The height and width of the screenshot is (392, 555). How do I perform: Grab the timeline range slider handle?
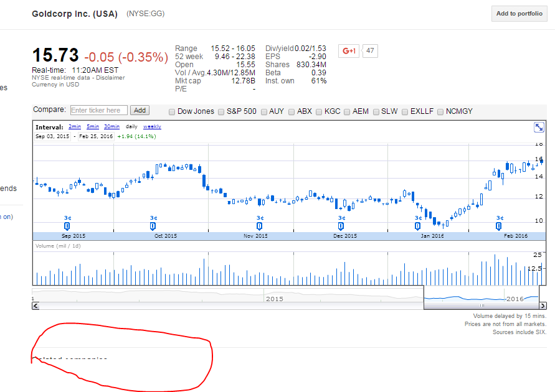coord(481,306)
